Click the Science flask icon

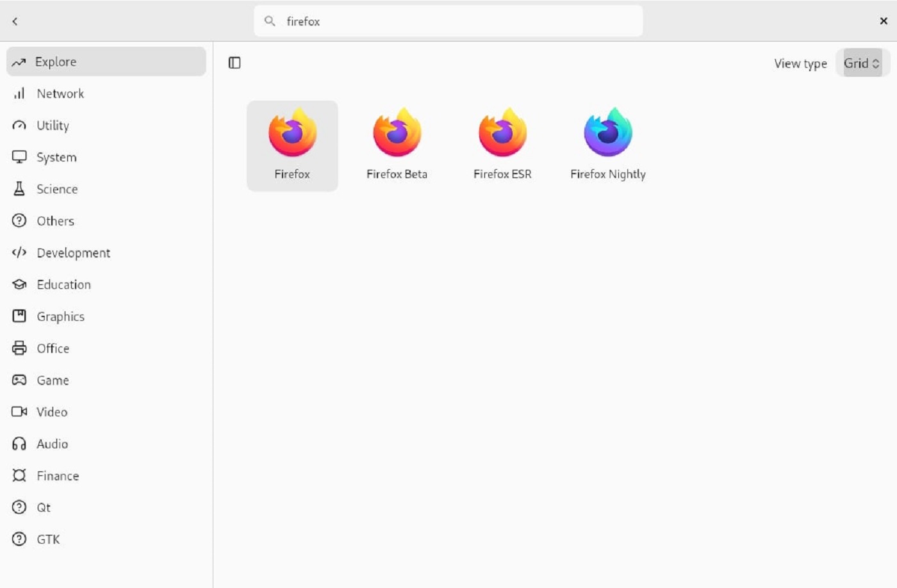[19, 189]
